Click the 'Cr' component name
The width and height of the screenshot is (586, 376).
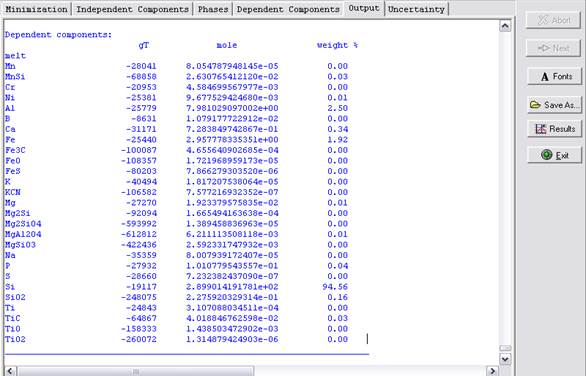(x=10, y=87)
